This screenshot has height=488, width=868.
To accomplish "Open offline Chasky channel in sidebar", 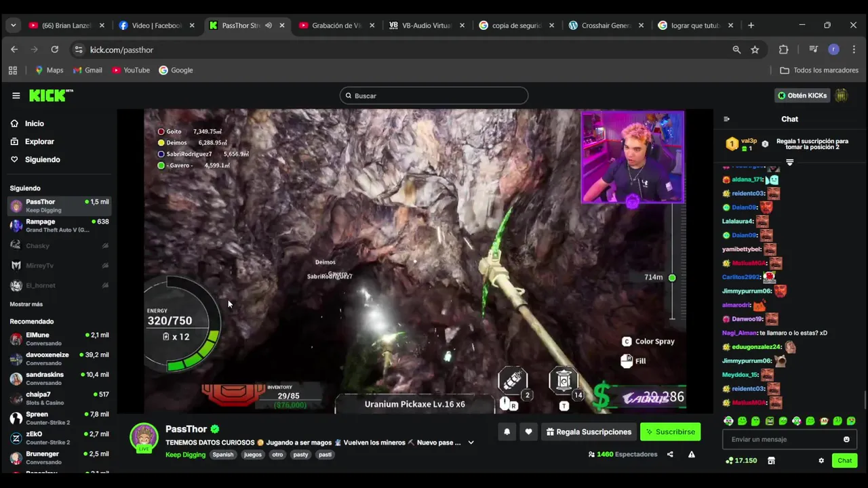I will (x=60, y=245).
